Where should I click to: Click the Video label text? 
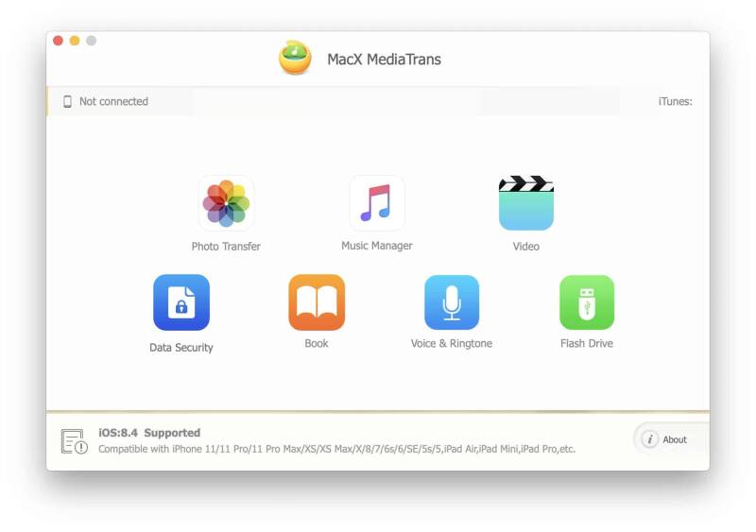click(x=526, y=247)
